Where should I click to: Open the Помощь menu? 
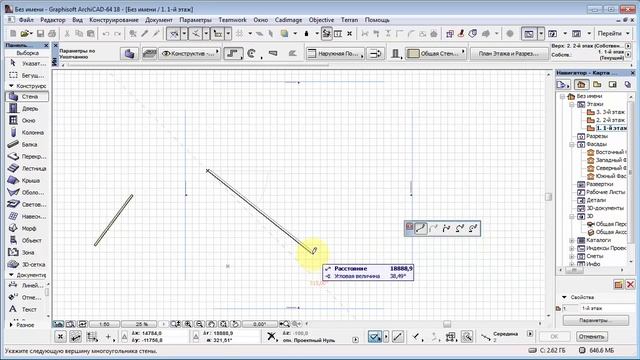click(377, 20)
